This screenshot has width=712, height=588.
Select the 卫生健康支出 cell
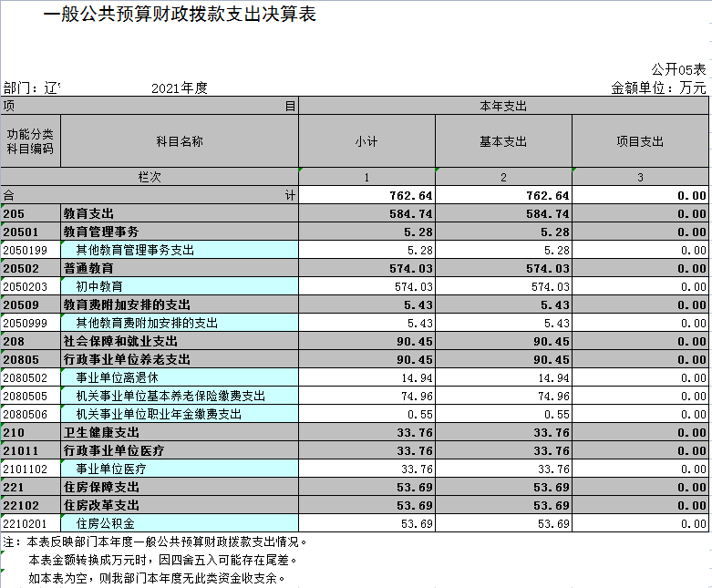click(x=180, y=432)
